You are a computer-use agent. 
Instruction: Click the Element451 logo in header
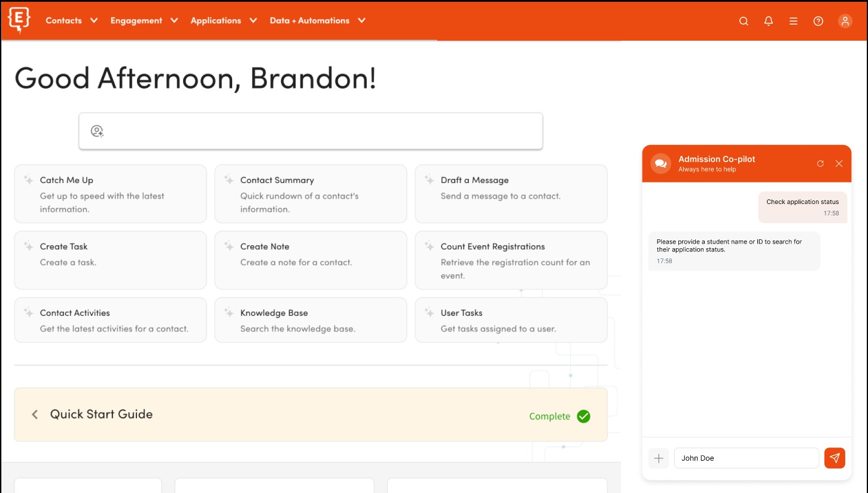point(19,20)
